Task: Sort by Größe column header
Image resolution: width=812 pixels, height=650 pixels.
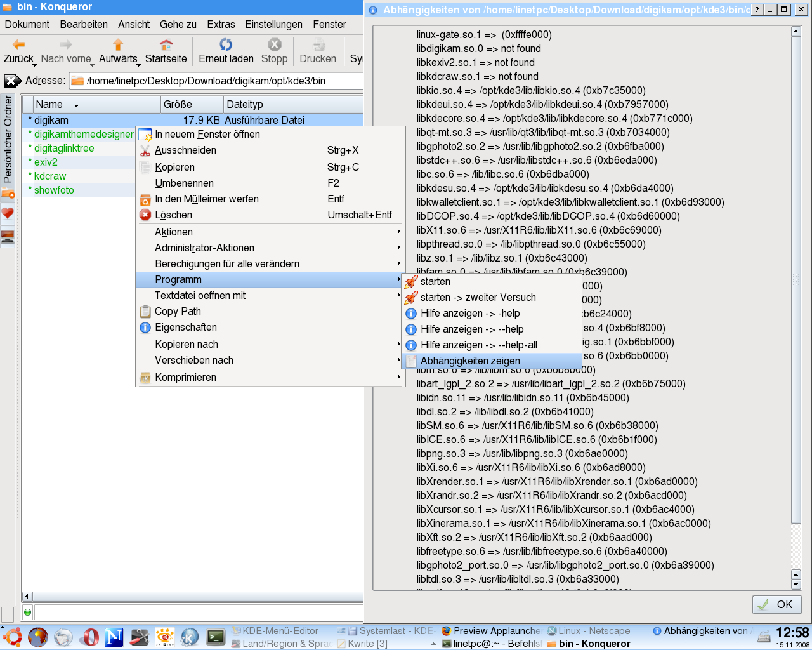Action: [193, 105]
